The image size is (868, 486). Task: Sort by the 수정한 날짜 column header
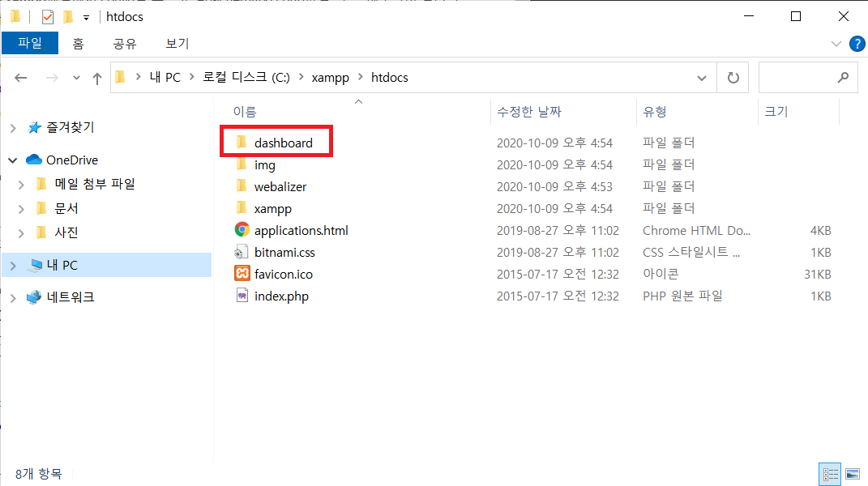(529, 112)
